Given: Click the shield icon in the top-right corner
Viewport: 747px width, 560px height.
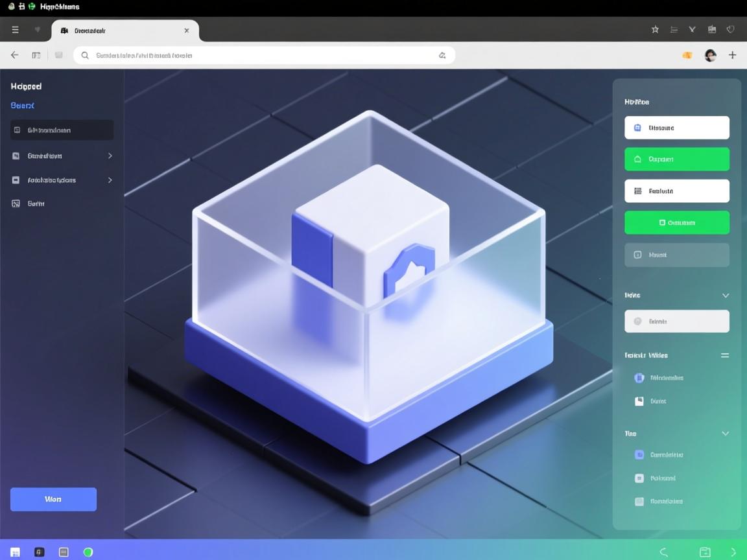Looking at the screenshot, I should (731, 29).
